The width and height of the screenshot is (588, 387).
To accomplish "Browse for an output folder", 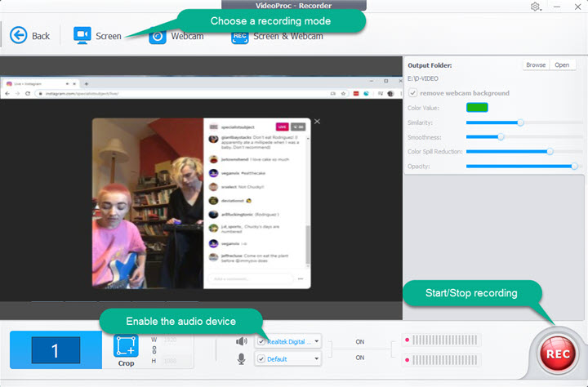I will click(536, 64).
